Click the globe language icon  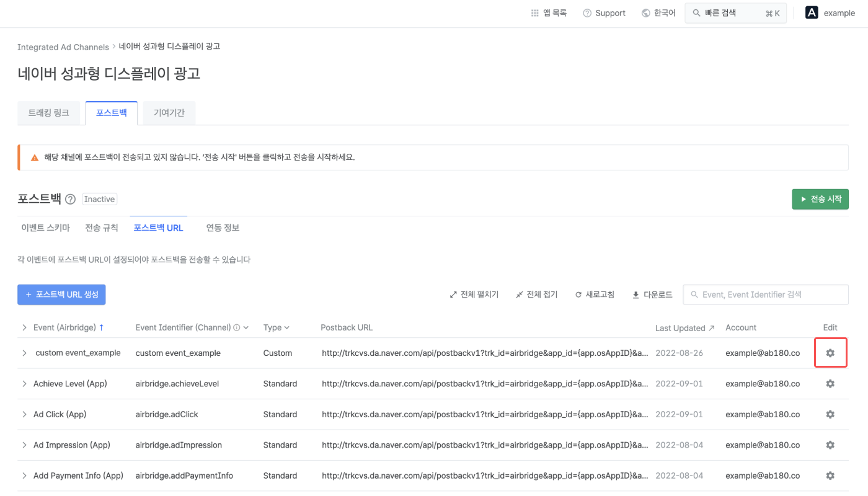pos(646,13)
